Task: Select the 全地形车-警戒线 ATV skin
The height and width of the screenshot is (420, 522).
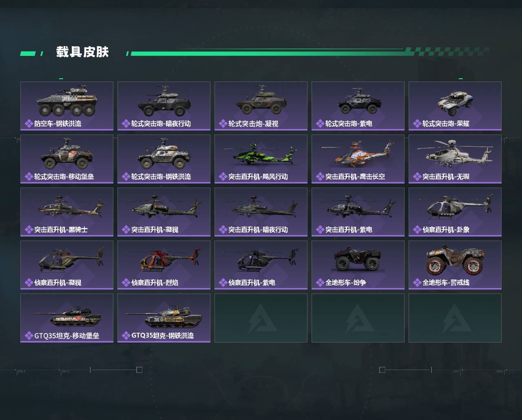Action: 455,265
